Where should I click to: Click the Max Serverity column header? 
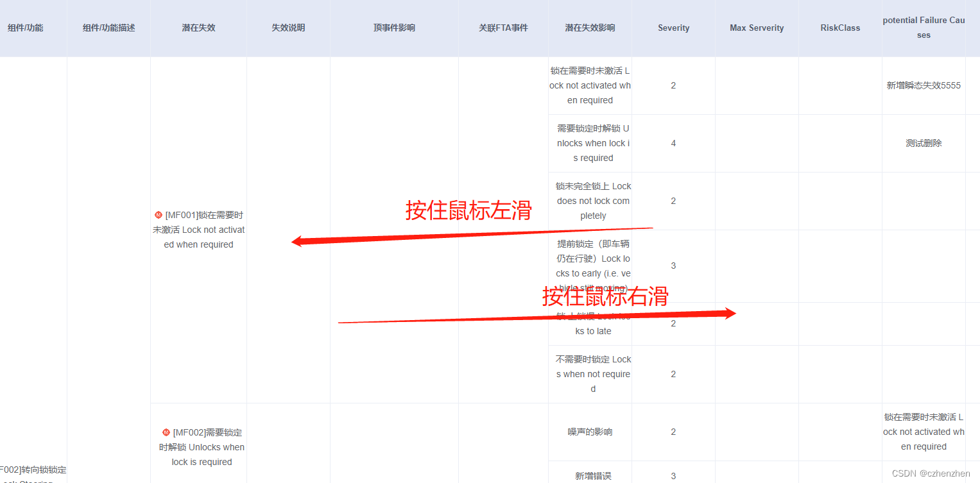(757, 28)
